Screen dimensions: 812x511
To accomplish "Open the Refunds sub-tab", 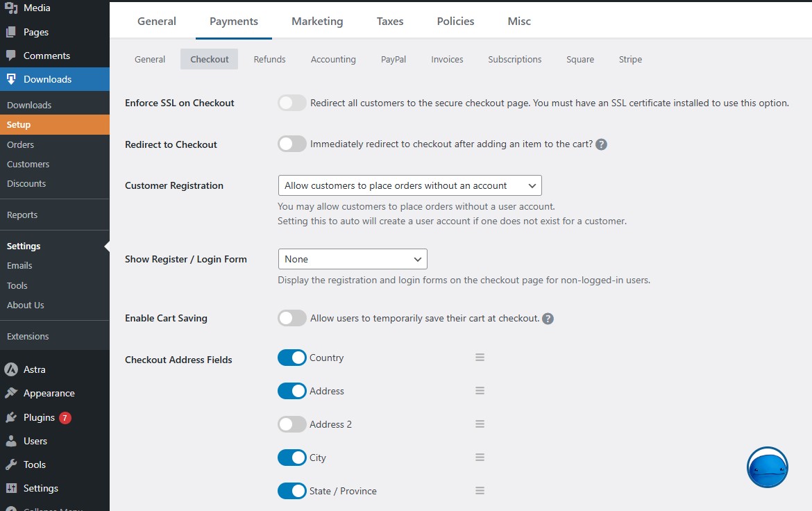I will point(269,59).
